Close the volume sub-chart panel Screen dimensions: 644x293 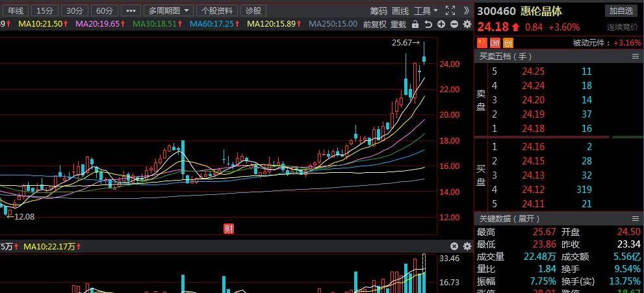point(455,246)
